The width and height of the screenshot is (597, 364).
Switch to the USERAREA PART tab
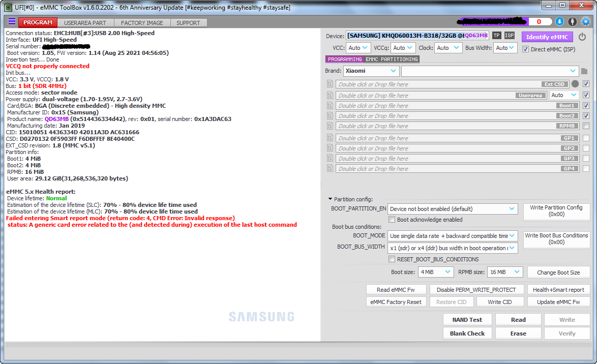click(85, 23)
